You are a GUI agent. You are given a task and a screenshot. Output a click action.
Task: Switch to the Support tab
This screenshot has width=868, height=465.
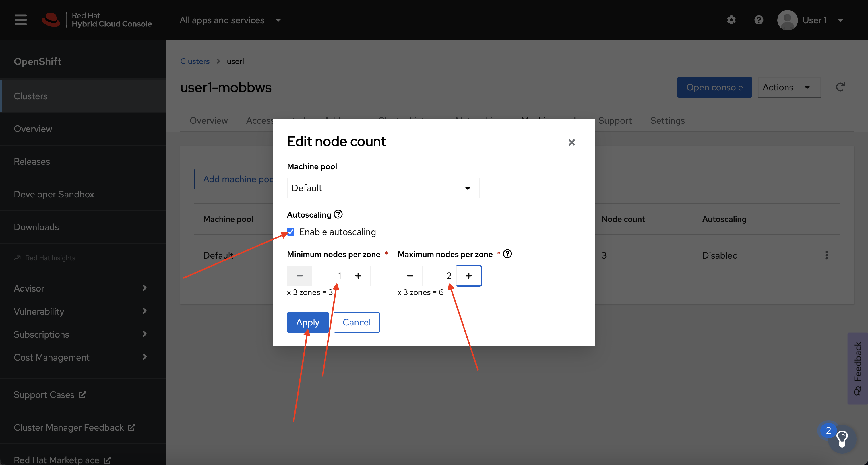pyautogui.click(x=615, y=120)
